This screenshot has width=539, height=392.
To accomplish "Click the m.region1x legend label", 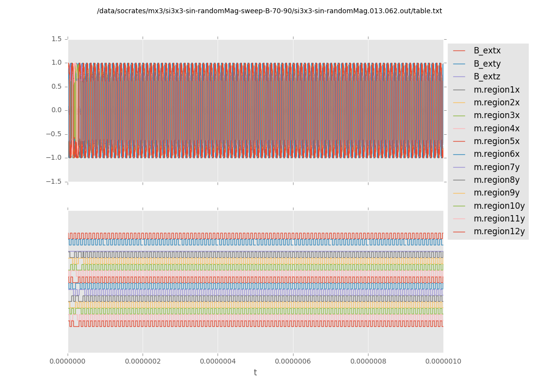I will click(496, 90).
